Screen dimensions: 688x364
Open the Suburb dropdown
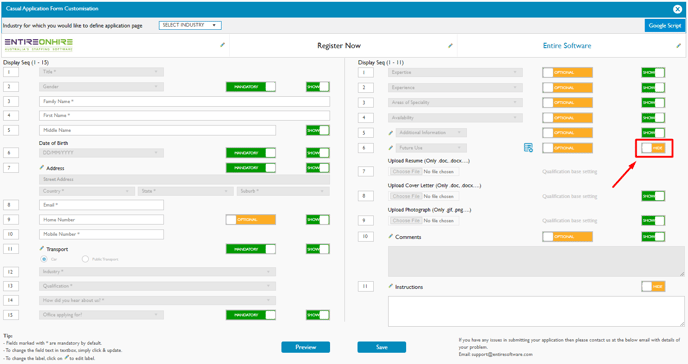(283, 191)
